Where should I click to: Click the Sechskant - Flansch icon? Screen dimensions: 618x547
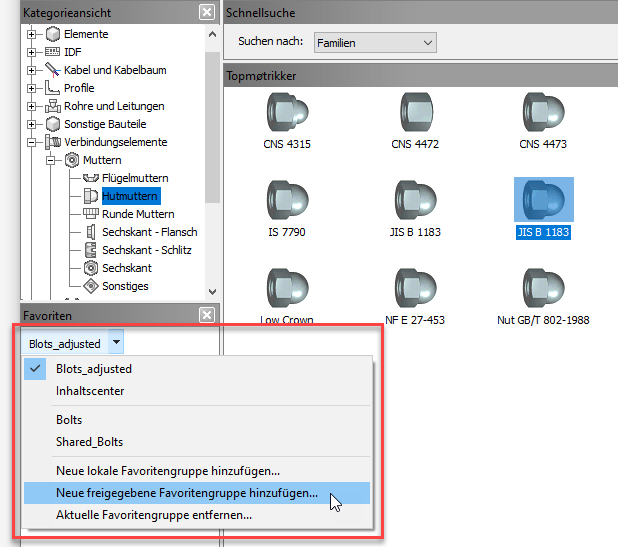[x=91, y=232]
